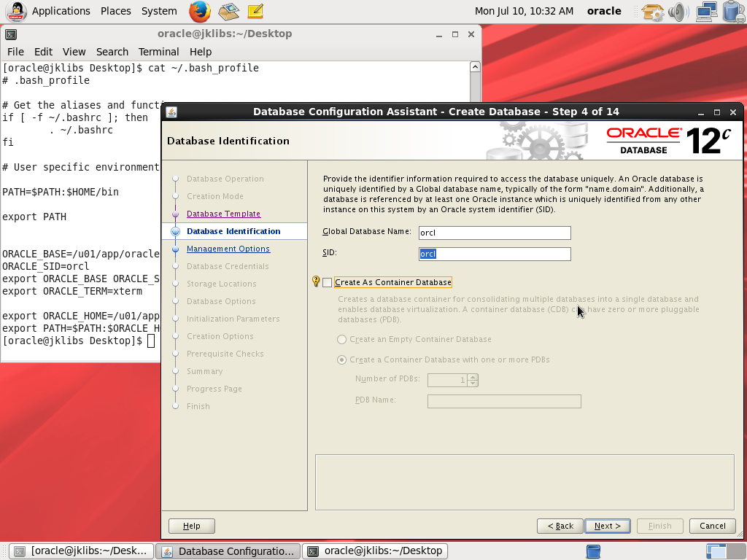Click the Next button
The image size is (747, 560).
pos(607,526)
